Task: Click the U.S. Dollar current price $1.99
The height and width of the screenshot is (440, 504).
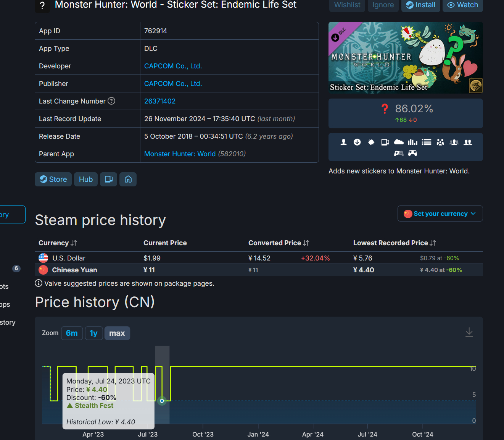Action: tap(152, 258)
